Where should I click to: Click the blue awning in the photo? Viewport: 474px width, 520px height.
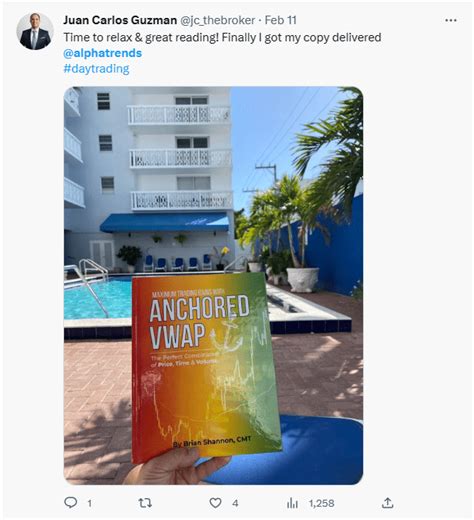165,222
